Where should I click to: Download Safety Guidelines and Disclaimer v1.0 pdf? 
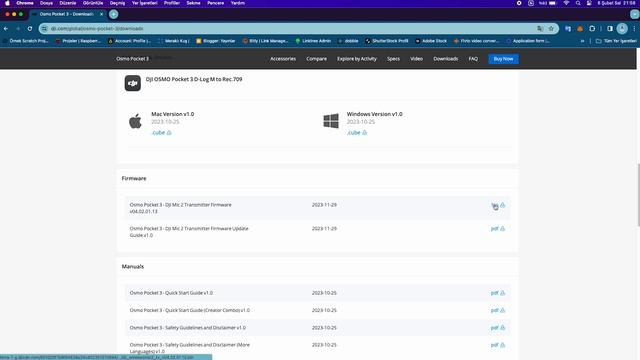click(x=498, y=328)
